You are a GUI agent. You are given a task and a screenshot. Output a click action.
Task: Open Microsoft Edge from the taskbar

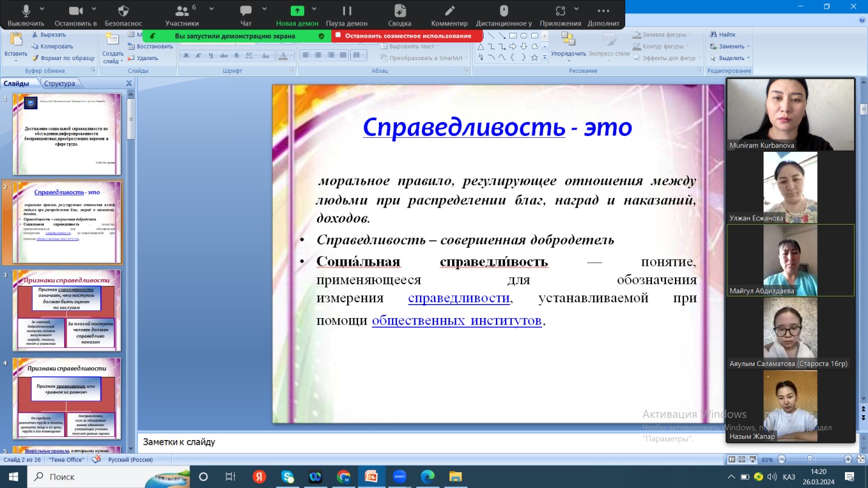pyautogui.click(x=427, y=477)
